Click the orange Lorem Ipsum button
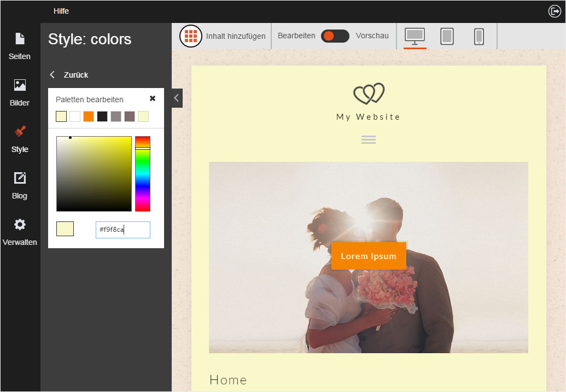Image resolution: width=566 pixels, height=392 pixels. [x=369, y=256]
